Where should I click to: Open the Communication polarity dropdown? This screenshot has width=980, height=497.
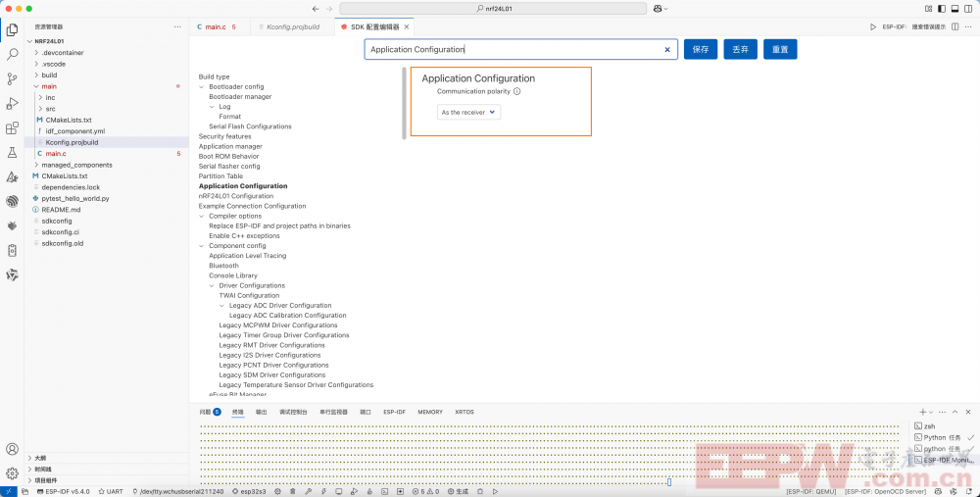(x=468, y=113)
